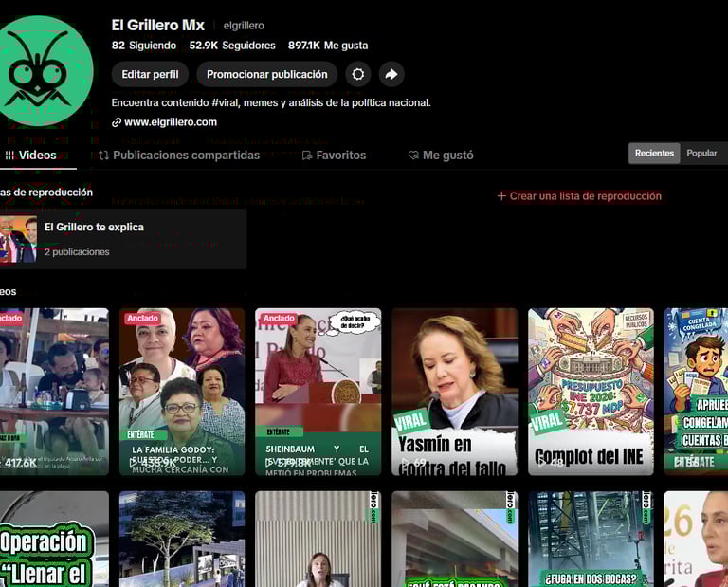Click the share arrow icon
The height and width of the screenshot is (587, 728).
[391, 74]
